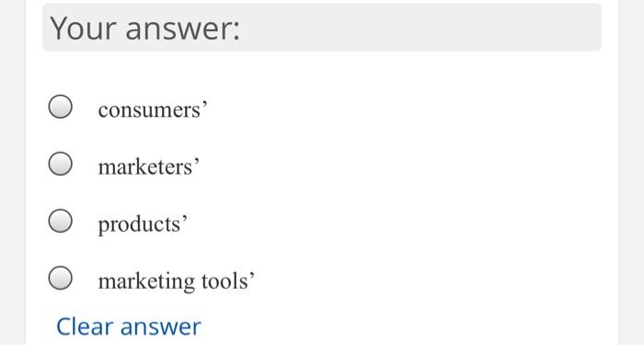The height and width of the screenshot is (345, 644).
Task: Select the marketers' radio button
Action: tap(61, 164)
